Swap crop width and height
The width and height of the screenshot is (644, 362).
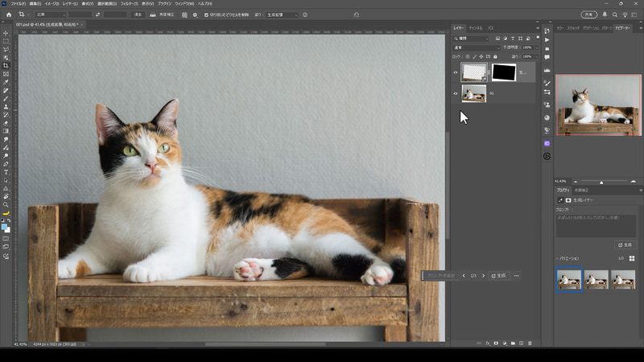(x=97, y=14)
